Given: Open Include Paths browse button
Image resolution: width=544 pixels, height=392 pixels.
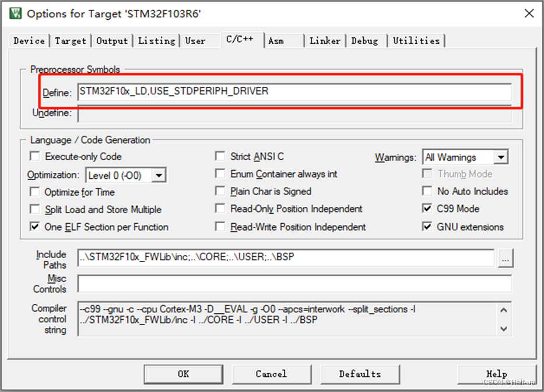Looking at the screenshot, I should coord(506,258).
